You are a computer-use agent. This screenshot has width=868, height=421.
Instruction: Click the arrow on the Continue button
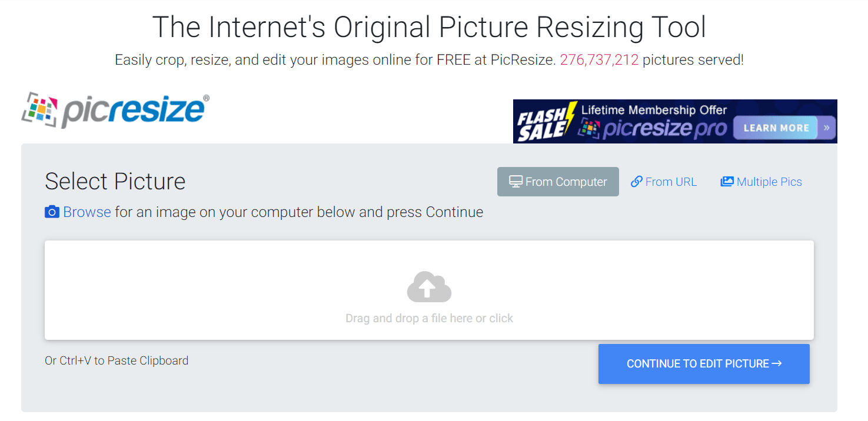pyautogui.click(x=777, y=363)
